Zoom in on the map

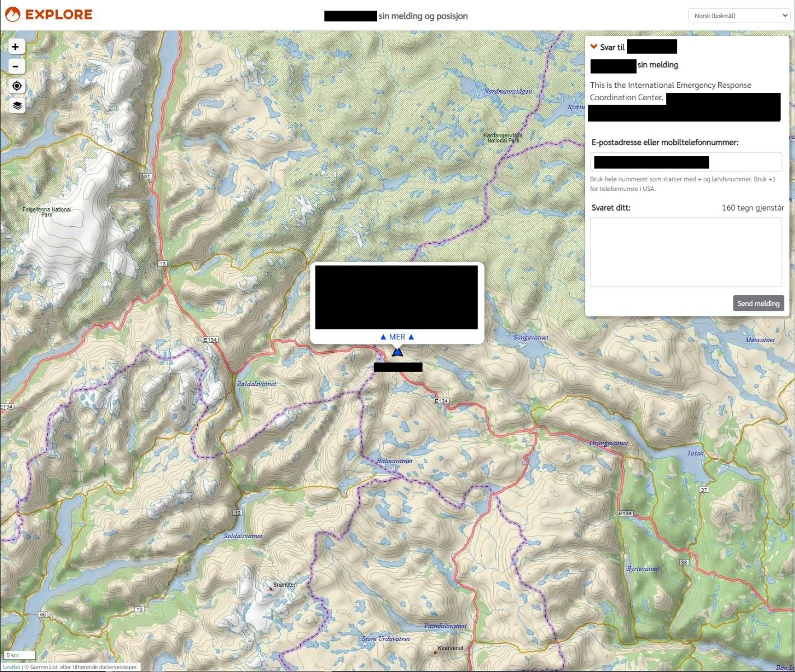[16, 47]
